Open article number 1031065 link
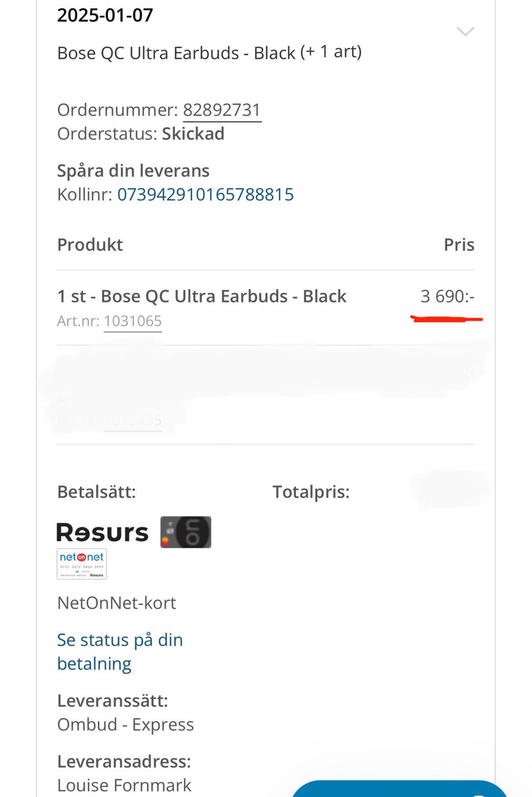 133,321
